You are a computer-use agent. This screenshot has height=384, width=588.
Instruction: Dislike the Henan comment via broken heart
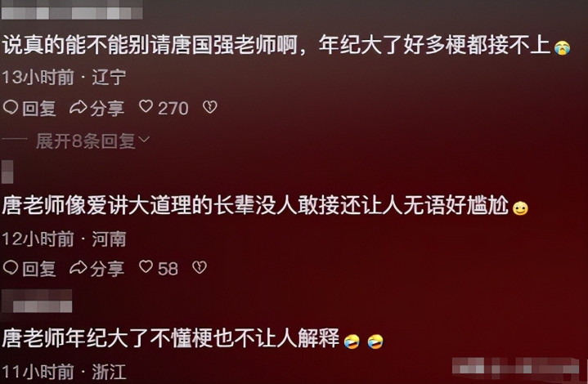pyautogui.click(x=199, y=267)
